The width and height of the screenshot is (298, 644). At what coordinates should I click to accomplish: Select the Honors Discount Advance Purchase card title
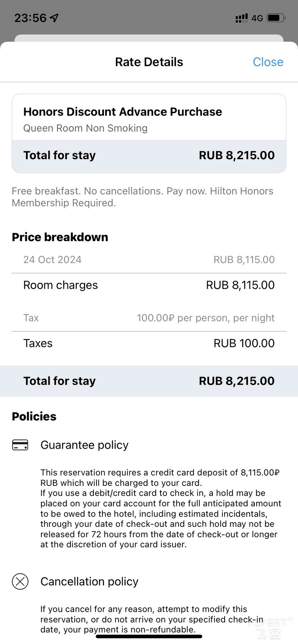point(123,112)
